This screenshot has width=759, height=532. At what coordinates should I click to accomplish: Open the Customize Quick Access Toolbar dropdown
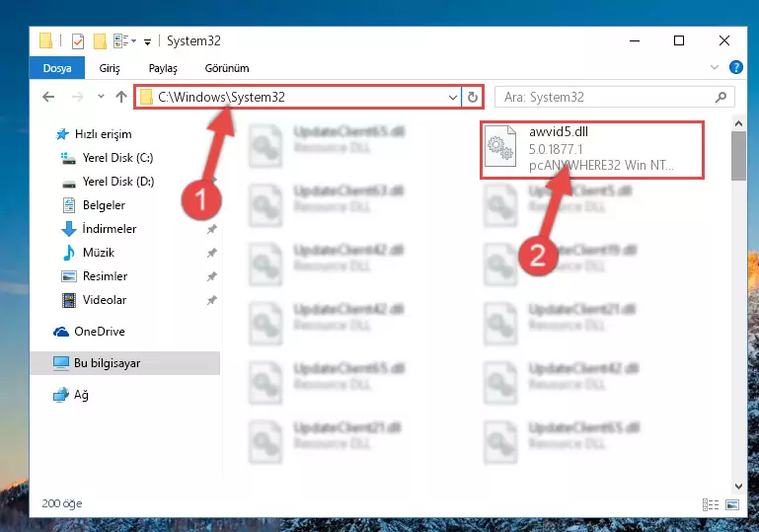point(147,42)
